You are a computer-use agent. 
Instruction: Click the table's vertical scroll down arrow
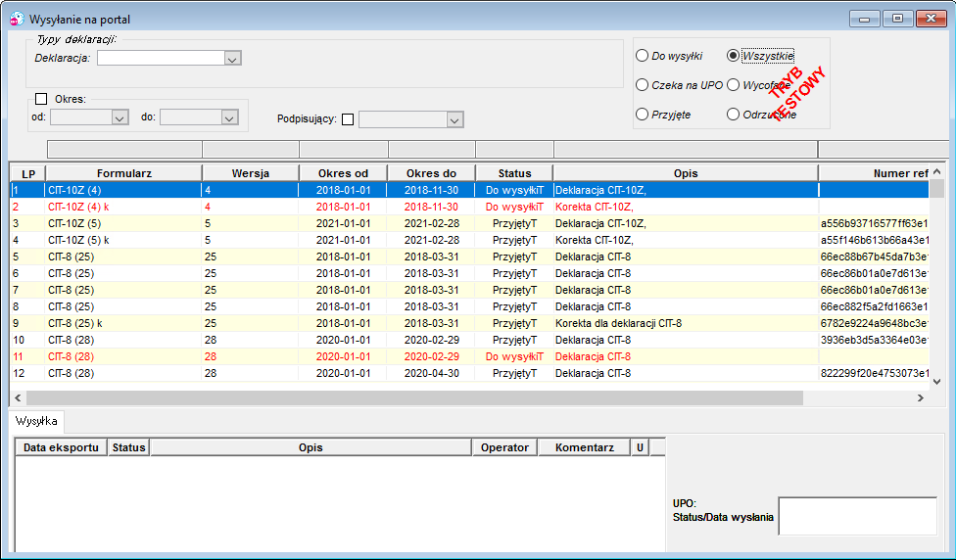tap(937, 382)
